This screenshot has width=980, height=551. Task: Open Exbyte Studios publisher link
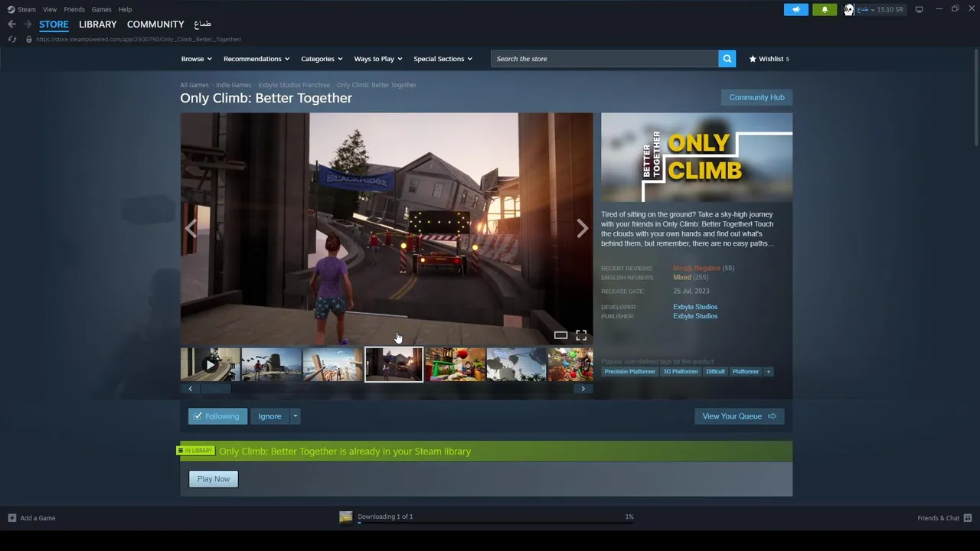tap(695, 316)
